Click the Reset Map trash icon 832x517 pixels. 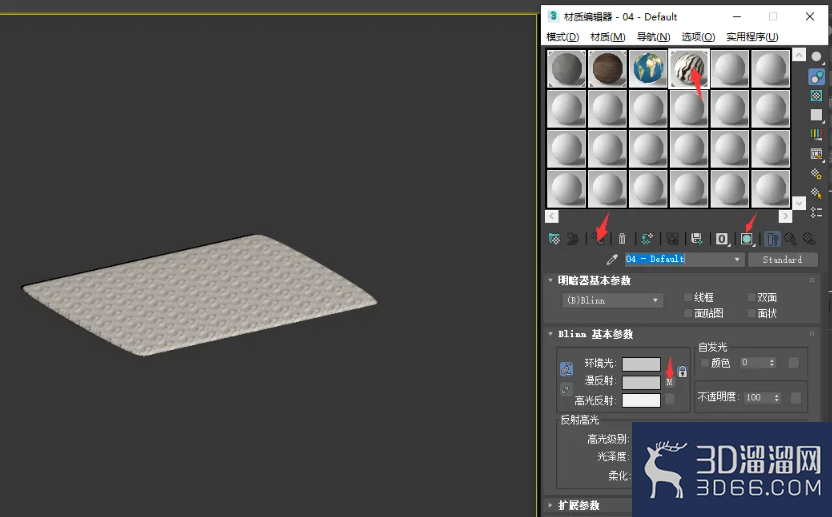pos(622,239)
